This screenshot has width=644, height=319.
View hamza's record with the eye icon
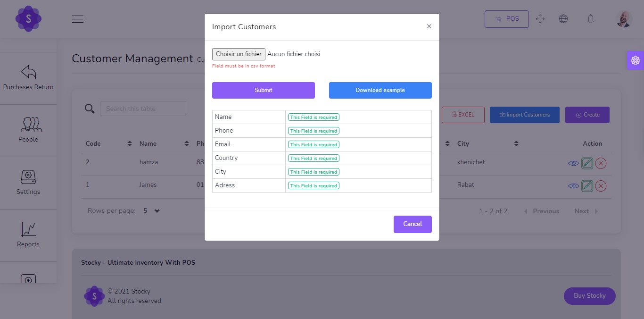click(x=573, y=163)
